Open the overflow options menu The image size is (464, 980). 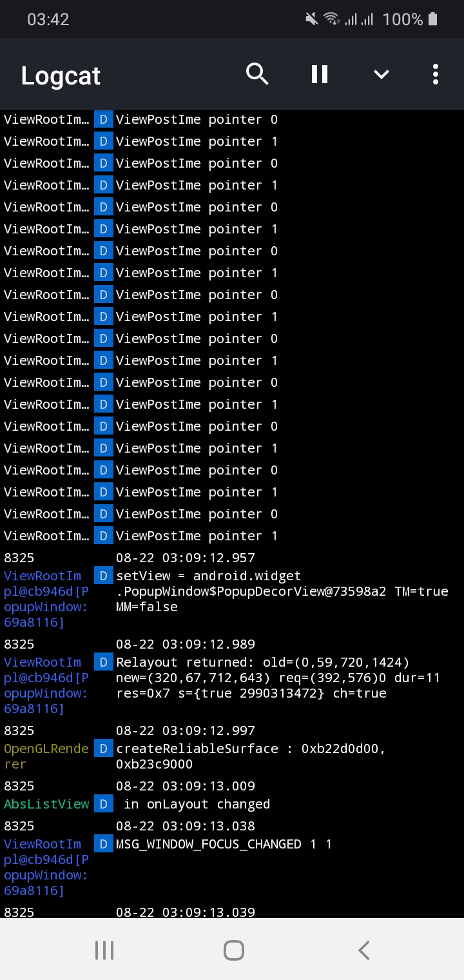(x=436, y=74)
